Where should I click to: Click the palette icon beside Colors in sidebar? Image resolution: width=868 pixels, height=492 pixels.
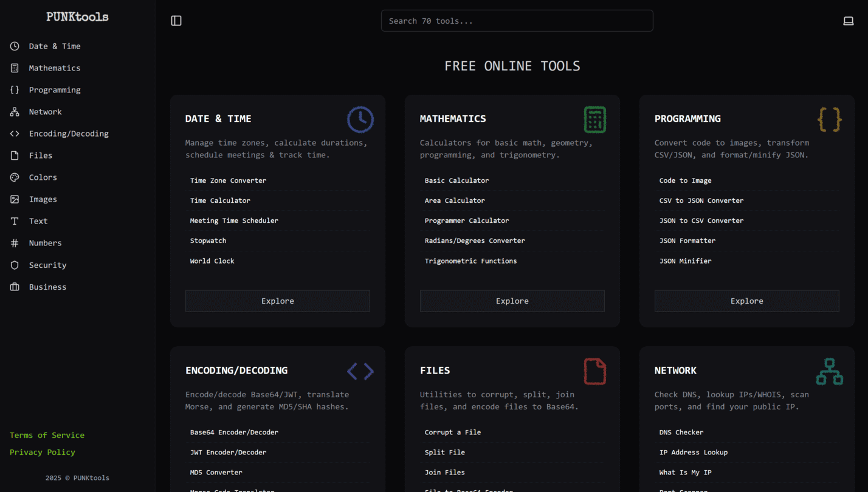point(15,177)
